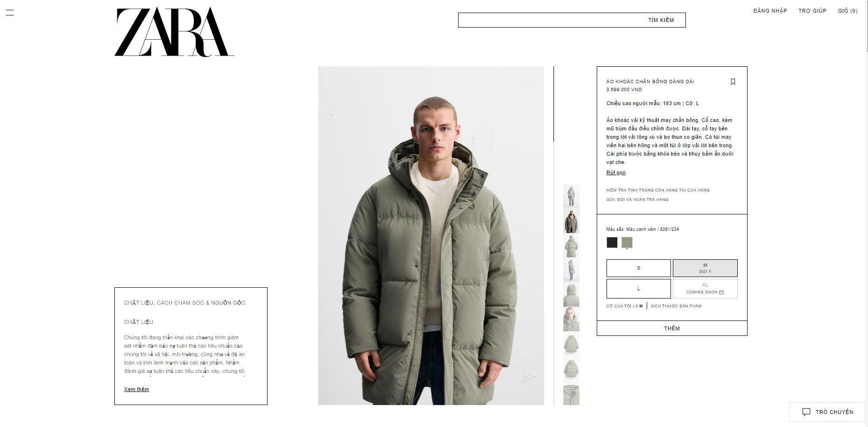Open Trợ giúp help menu
Screen dimensions: 868x427
pos(812,11)
